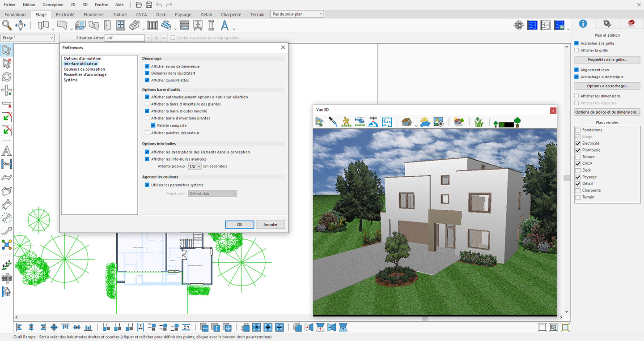Switch to the Plomberie tab
This screenshot has height=341, width=644.
pos(93,14)
